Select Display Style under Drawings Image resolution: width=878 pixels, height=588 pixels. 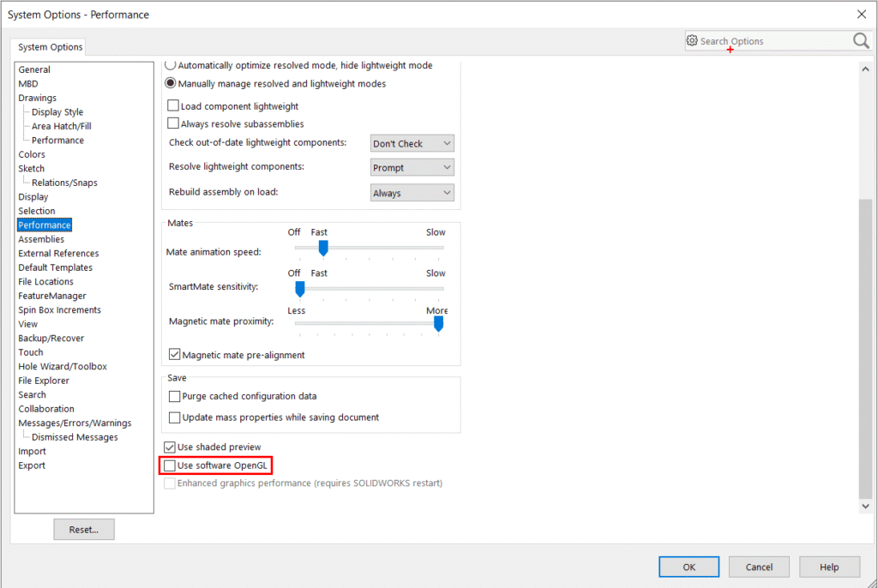(57, 112)
